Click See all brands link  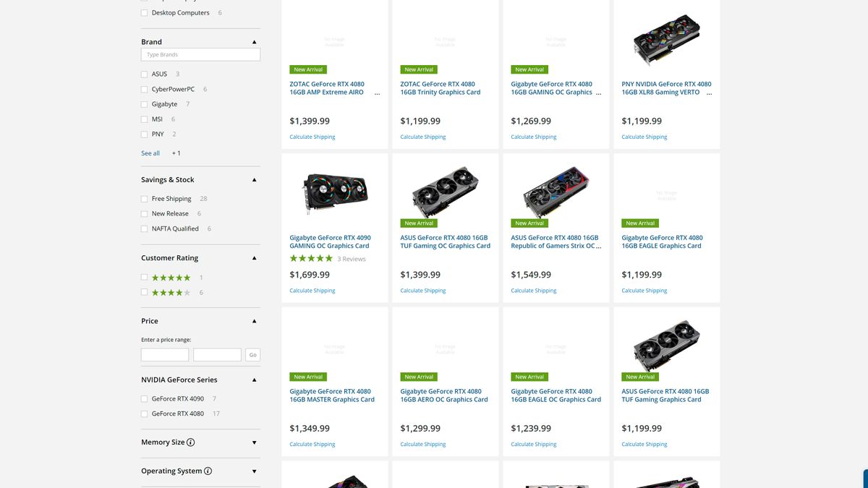click(x=150, y=153)
